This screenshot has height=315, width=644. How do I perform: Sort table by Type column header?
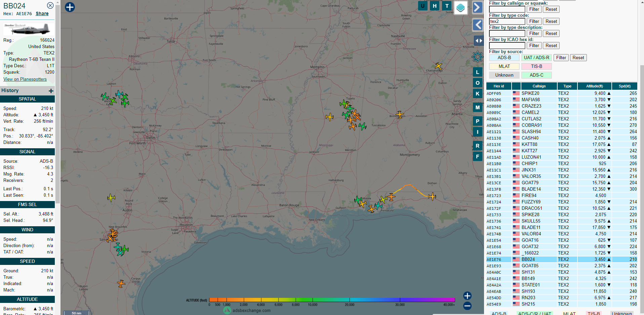click(567, 86)
